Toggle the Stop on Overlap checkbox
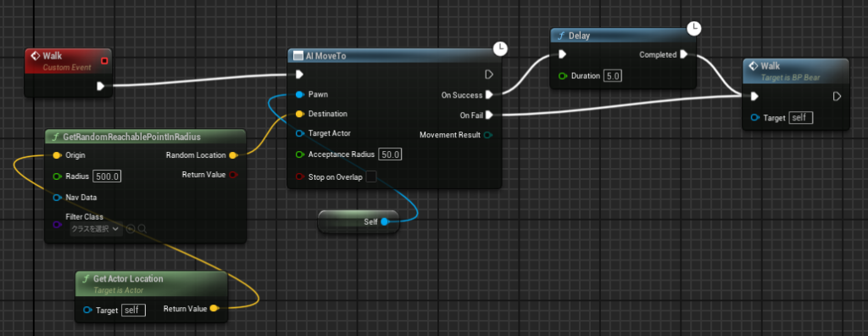 click(371, 176)
